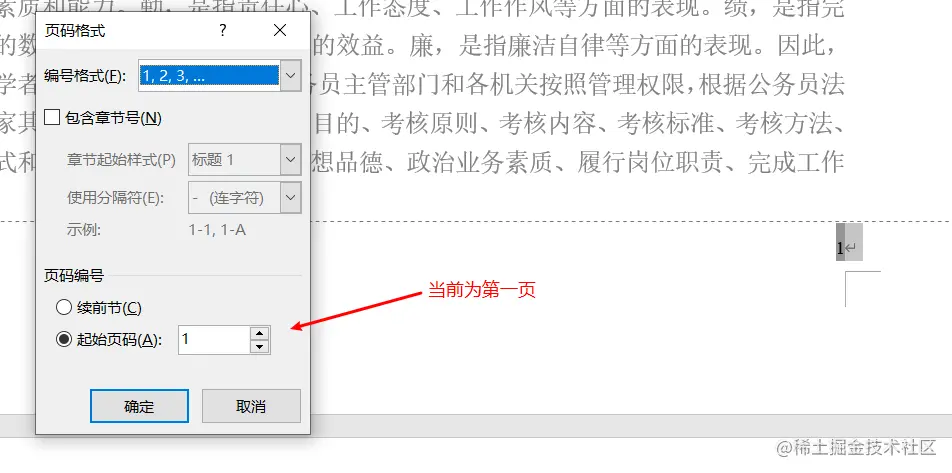The height and width of the screenshot is (473, 952).
Task: Select the 续前节 radio button
Action: (64, 308)
